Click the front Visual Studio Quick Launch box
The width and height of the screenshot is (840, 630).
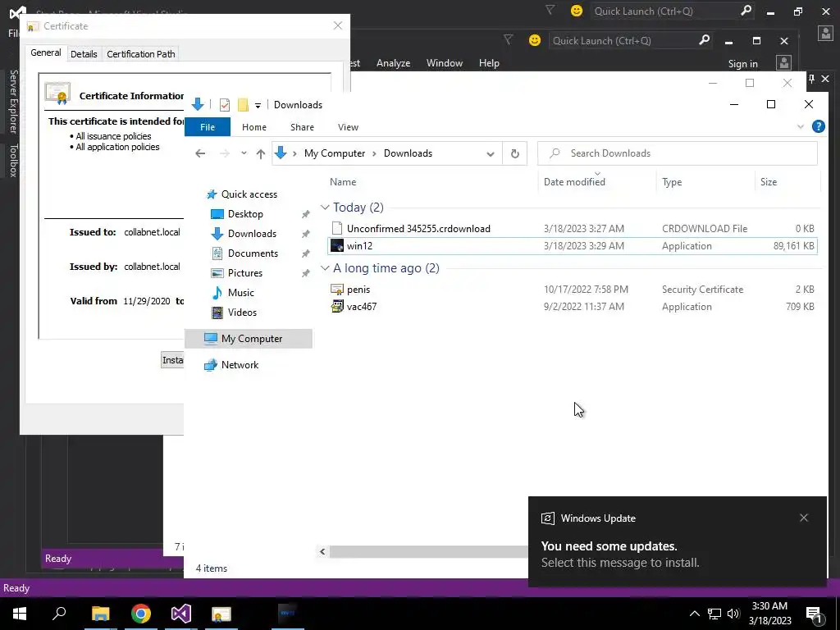[630, 41]
